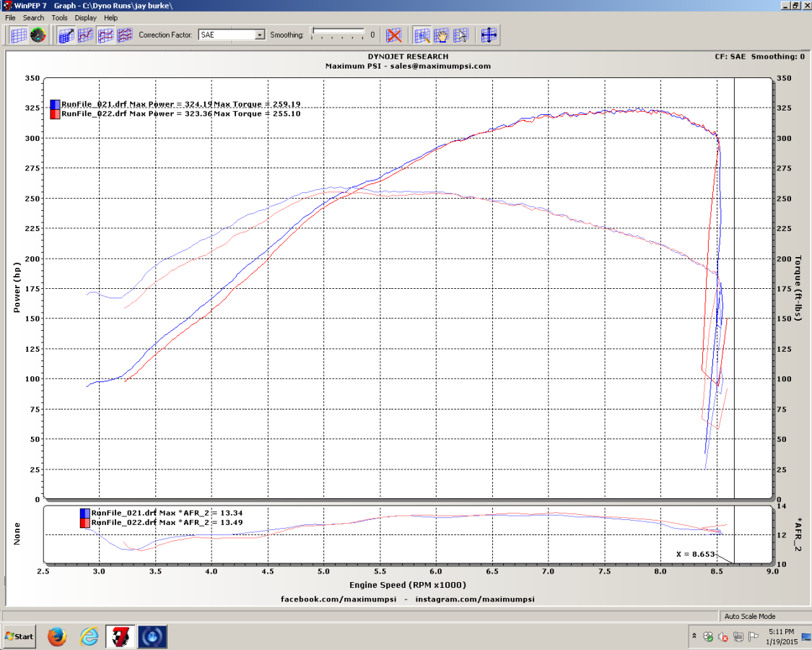Expand hidden system tray icons
812x650 pixels.
click(694, 636)
